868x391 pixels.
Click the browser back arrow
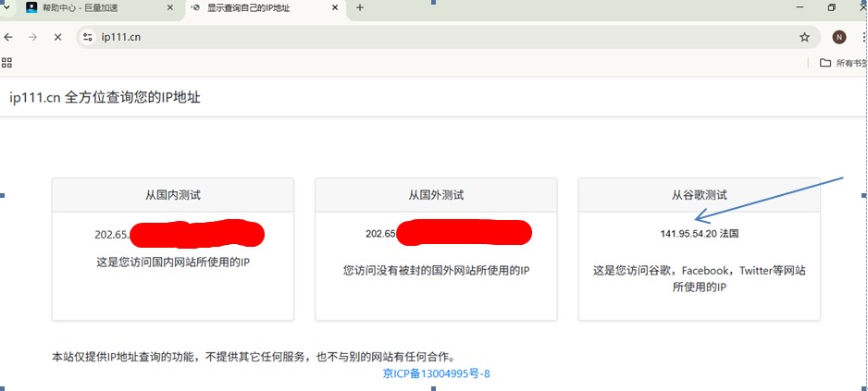click(8, 38)
